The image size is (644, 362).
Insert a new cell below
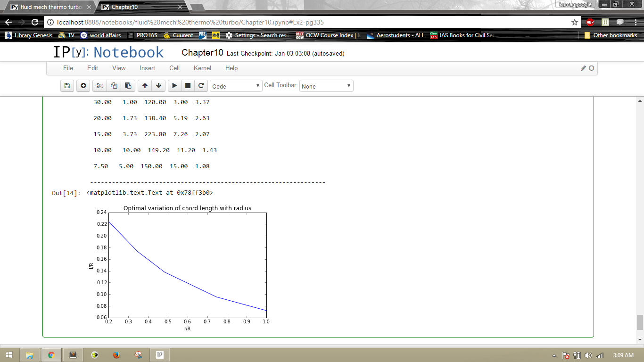point(83,86)
